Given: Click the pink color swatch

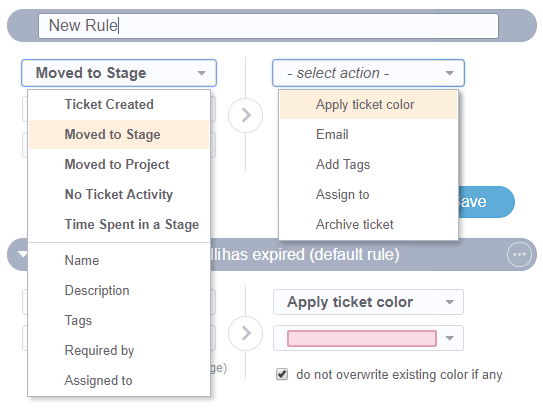Looking at the screenshot, I should pos(362,338).
